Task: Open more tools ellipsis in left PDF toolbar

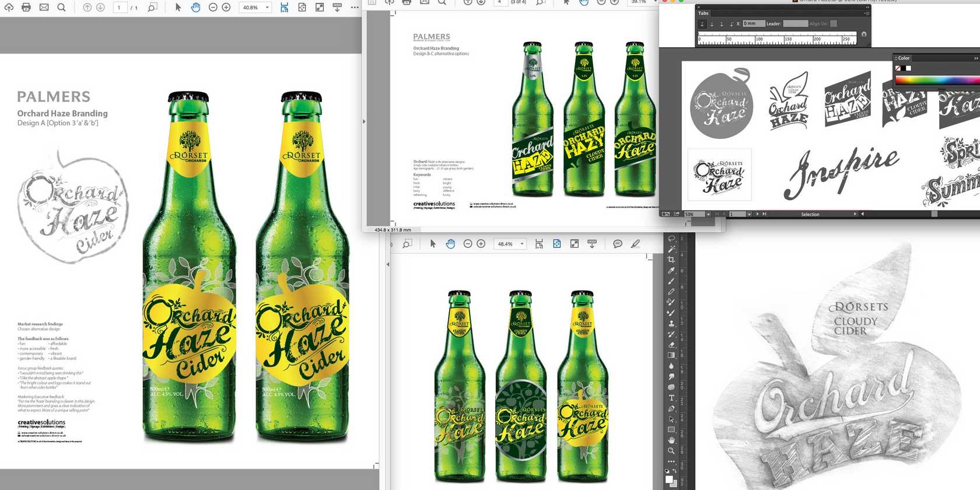Action: click(355, 7)
